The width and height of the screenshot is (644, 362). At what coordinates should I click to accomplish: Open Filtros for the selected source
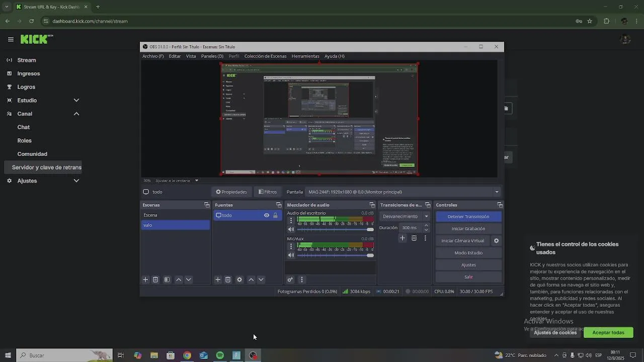point(268,192)
